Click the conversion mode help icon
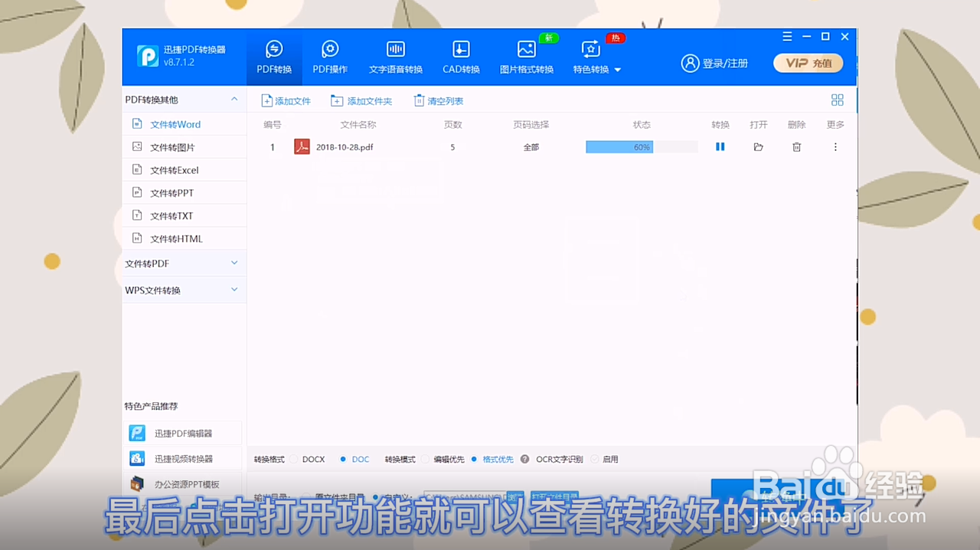The width and height of the screenshot is (980, 550). click(524, 460)
